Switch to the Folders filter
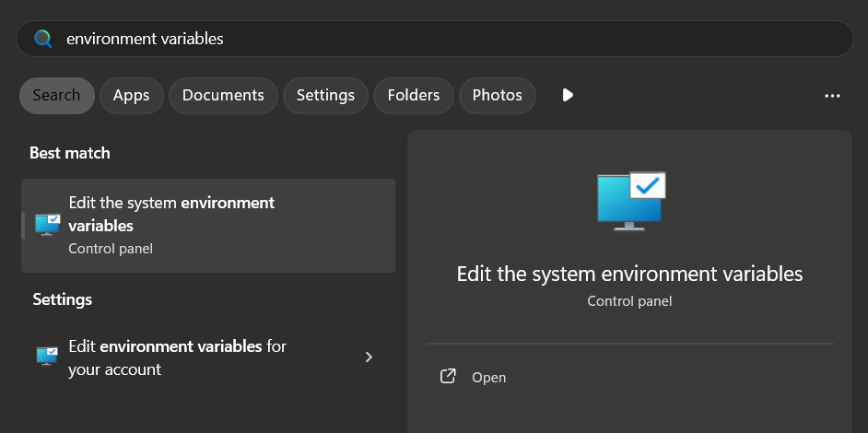 413,96
